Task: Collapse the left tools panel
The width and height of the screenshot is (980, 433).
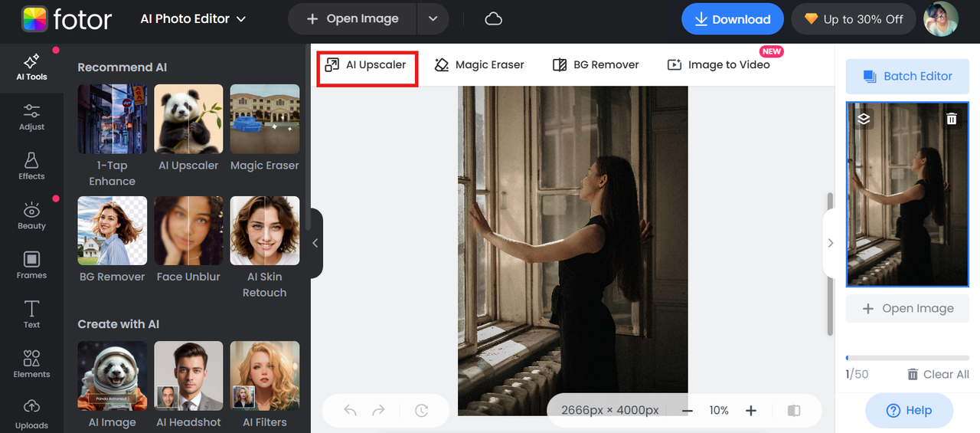Action: (x=315, y=243)
